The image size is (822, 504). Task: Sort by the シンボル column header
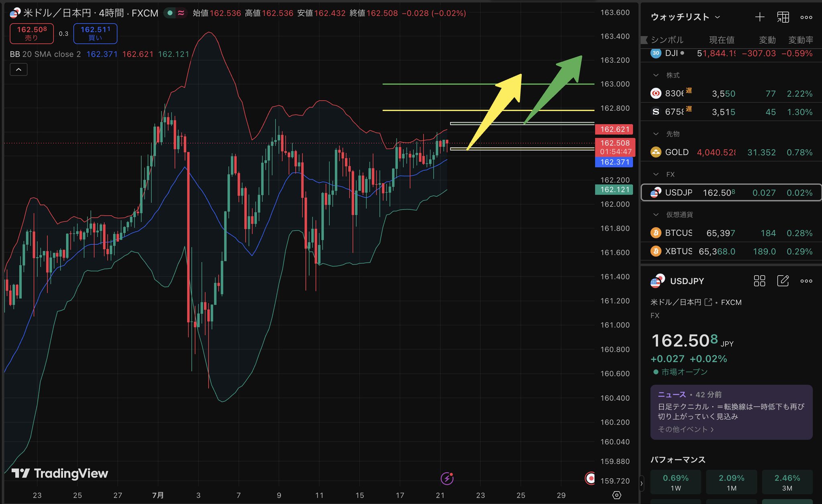coord(667,40)
